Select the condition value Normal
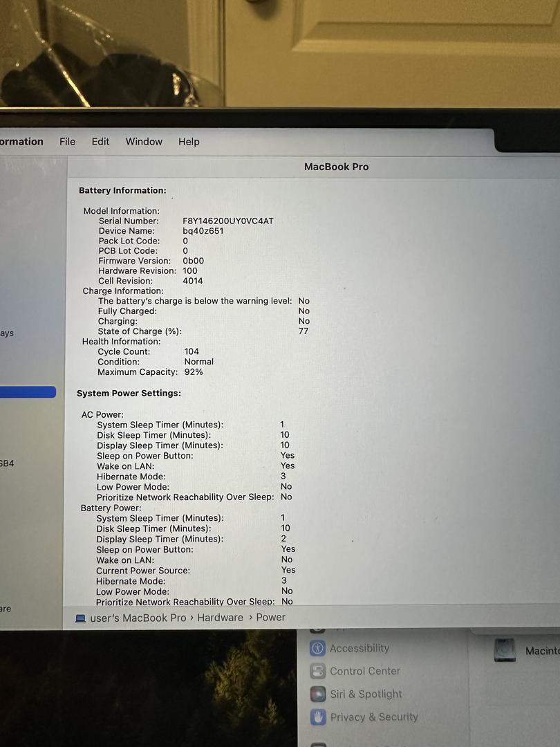The height and width of the screenshot is (747, 560). point(199,362)
